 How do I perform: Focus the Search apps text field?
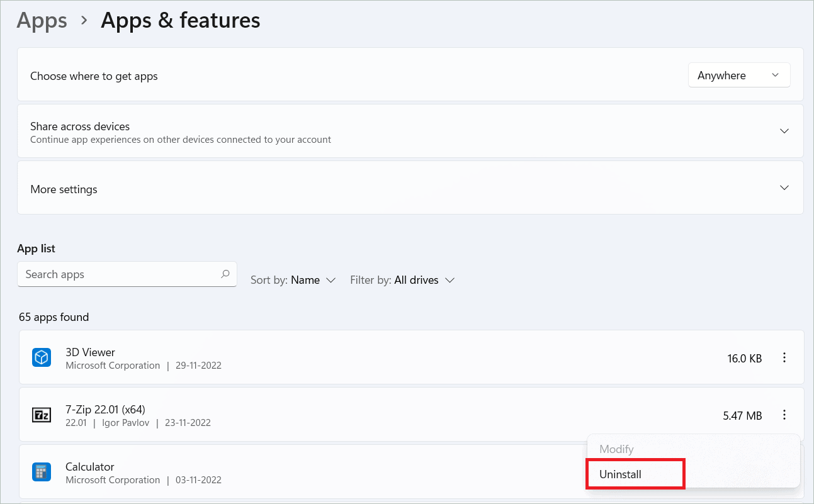point(120,274)
